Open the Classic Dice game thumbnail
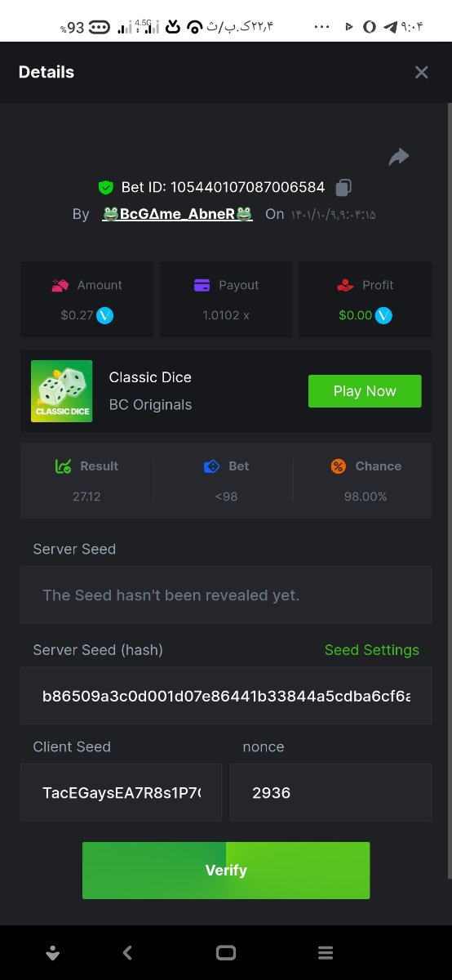The width and height of the screenshot is (452, 980). click(x=62, y=391)
